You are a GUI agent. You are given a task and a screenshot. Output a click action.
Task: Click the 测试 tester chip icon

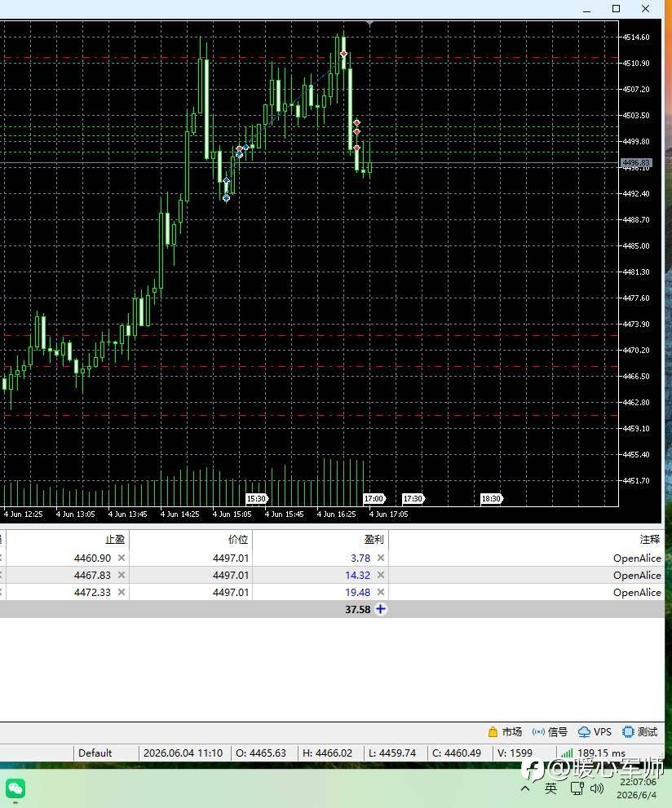[x=628, y=731]
